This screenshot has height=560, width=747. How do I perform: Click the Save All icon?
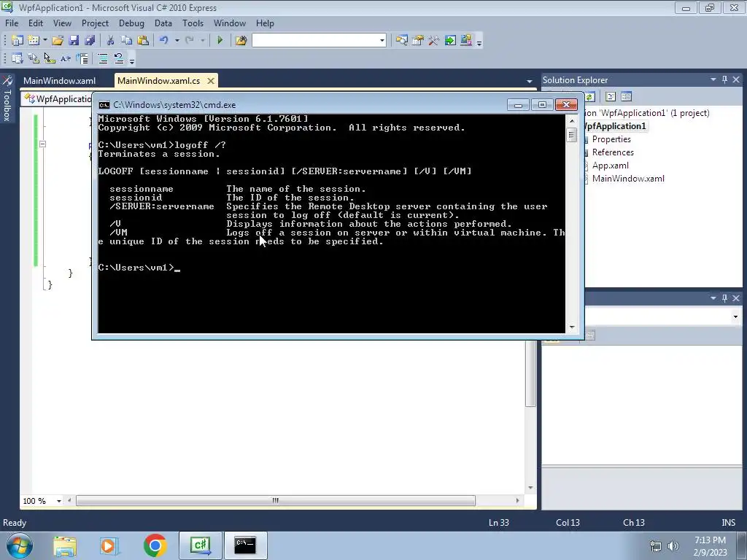point(90,41)
